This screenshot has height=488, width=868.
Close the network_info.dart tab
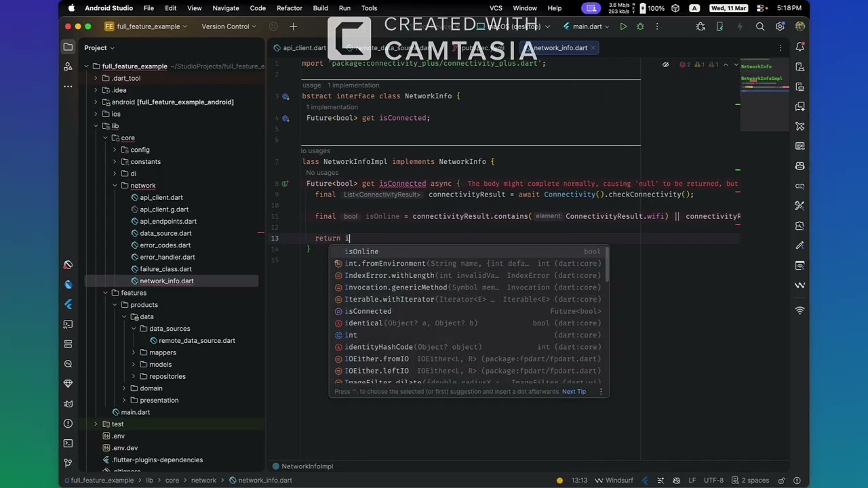[x=593, y=48]
